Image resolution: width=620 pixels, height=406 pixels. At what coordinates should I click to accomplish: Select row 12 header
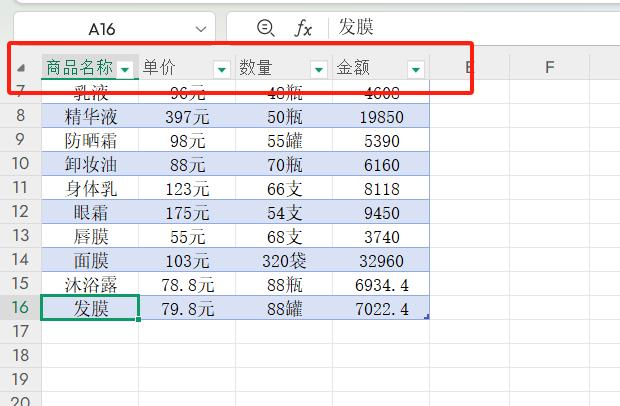[21, 211]
